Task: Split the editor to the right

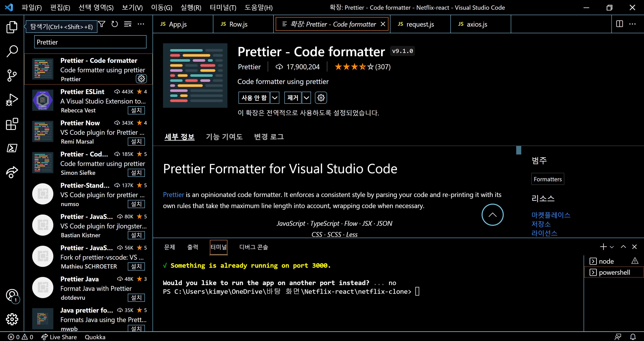Action: (619, 24)
